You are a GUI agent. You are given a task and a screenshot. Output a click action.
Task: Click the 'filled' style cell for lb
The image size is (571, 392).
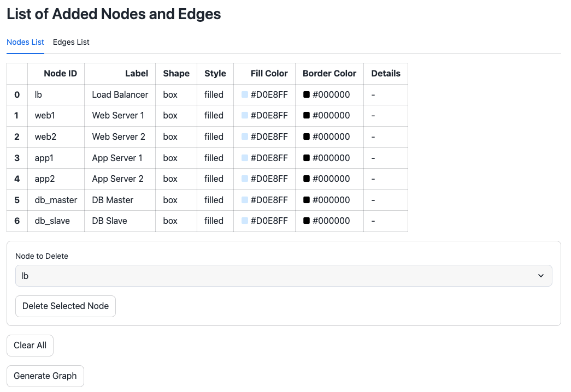tap(215, 94)
